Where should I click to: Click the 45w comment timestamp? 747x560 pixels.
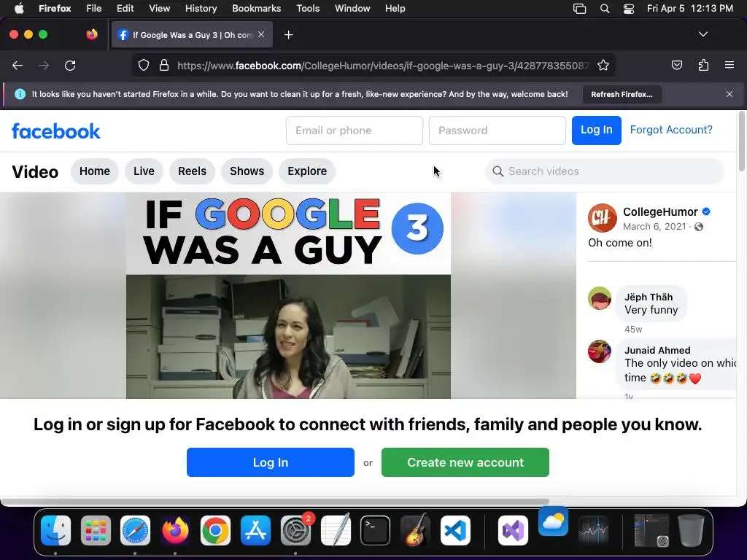point(633,329)
